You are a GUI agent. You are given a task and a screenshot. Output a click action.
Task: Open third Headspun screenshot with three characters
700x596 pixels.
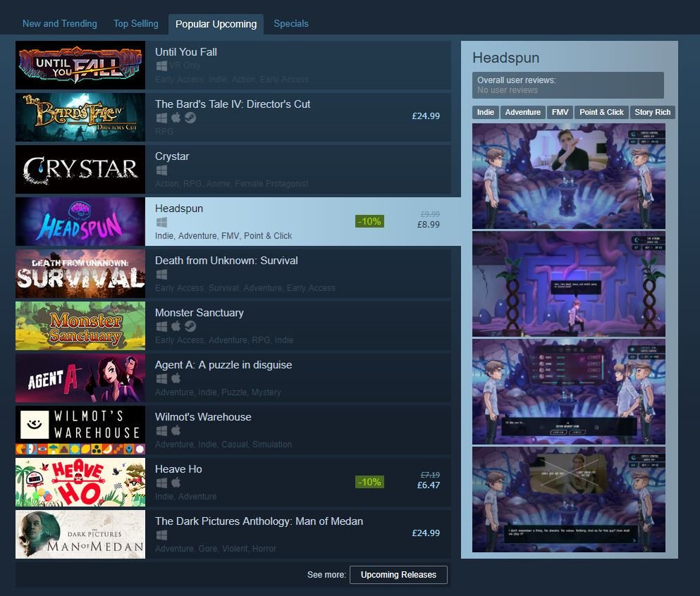[x=569, y=392]
